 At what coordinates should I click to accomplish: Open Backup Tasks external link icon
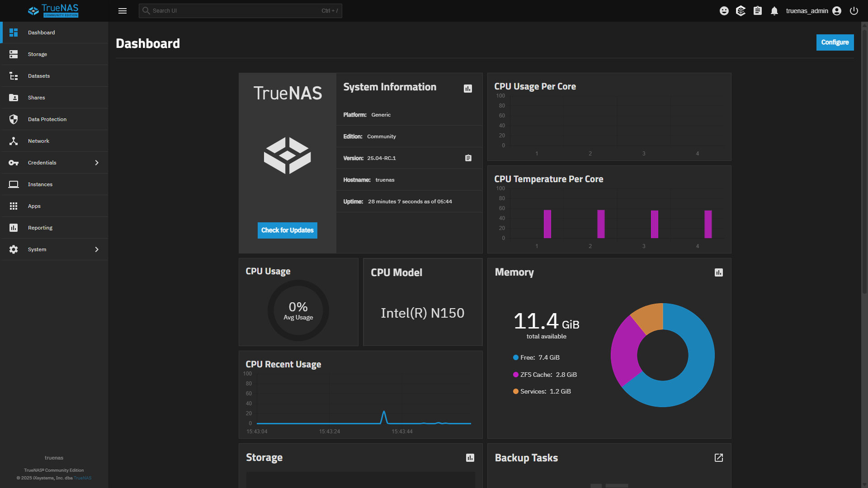[719, 458]
